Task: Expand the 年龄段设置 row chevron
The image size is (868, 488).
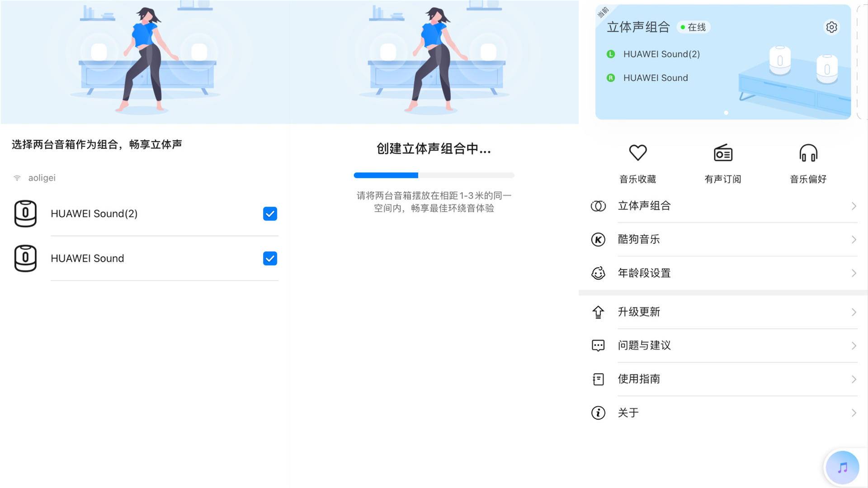Action: 854,273
